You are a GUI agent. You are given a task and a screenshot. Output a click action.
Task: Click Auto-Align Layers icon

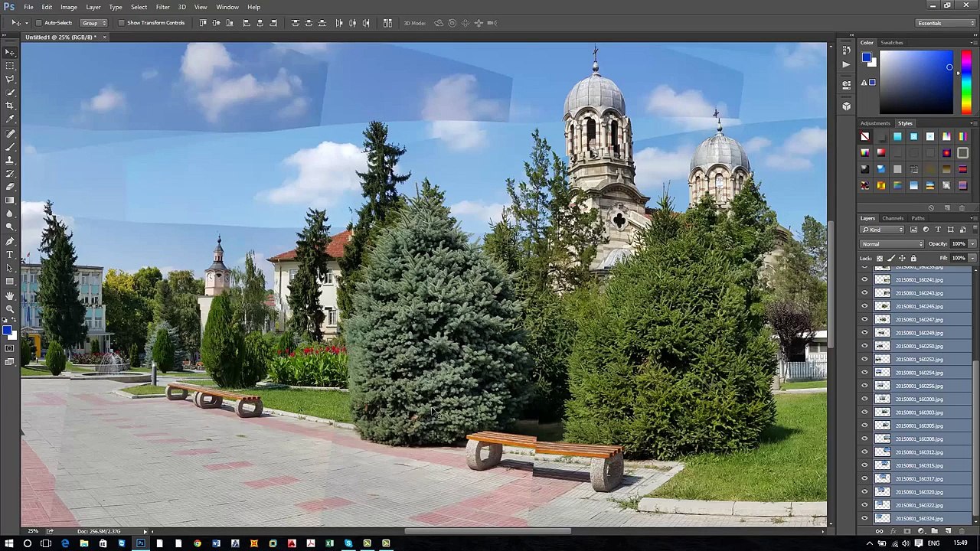pyautogui.click(x=387, y=23)
